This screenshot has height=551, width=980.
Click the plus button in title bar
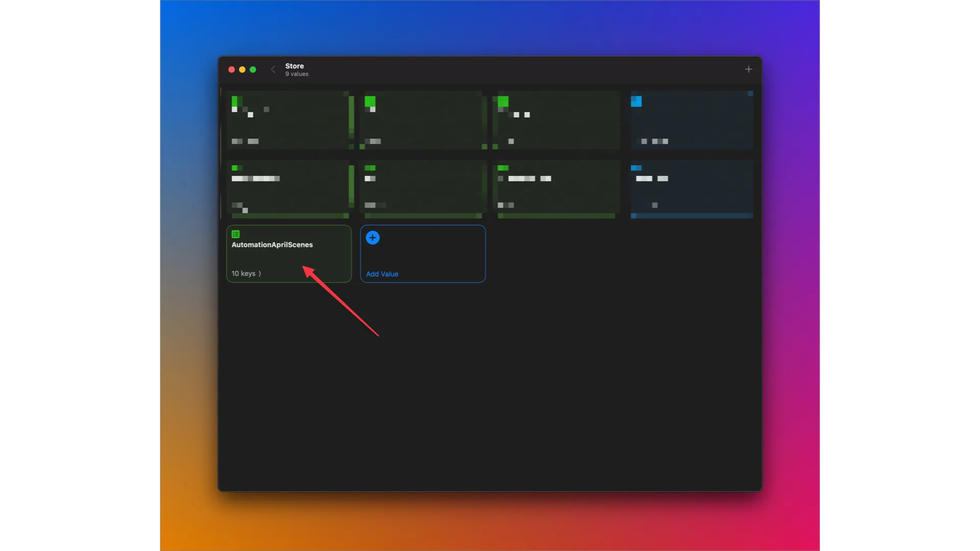point(748,69)
